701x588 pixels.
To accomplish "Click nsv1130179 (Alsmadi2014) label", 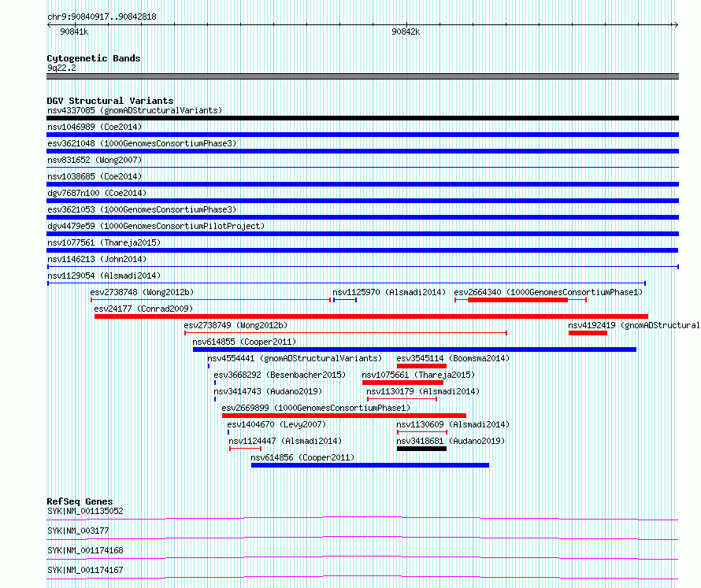I will tap(423, 391).
